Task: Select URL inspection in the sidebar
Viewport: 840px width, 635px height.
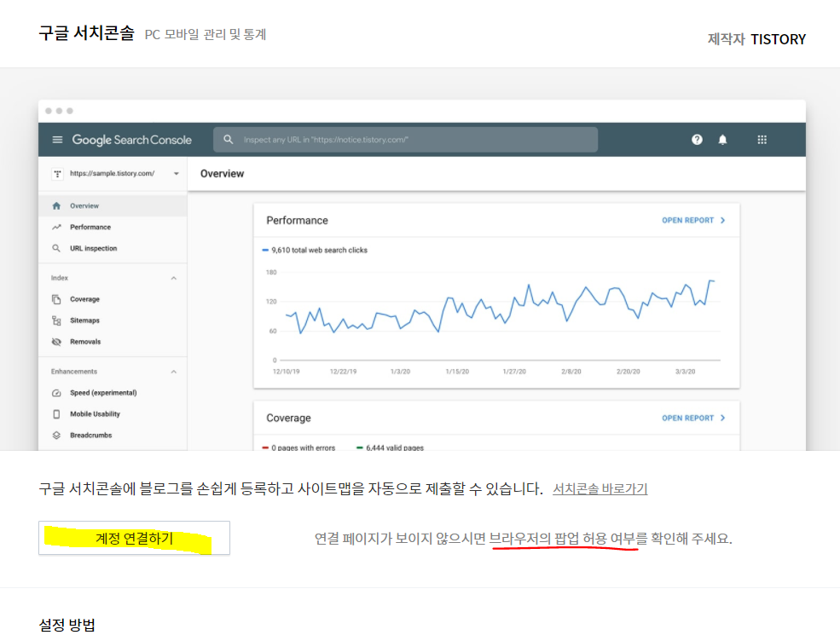Action: [x=113, y=248]
